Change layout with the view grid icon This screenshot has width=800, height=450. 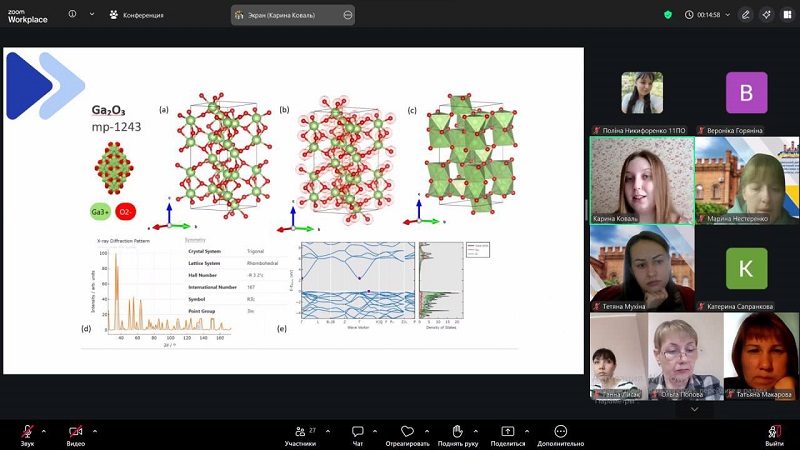tap(786, 15)
